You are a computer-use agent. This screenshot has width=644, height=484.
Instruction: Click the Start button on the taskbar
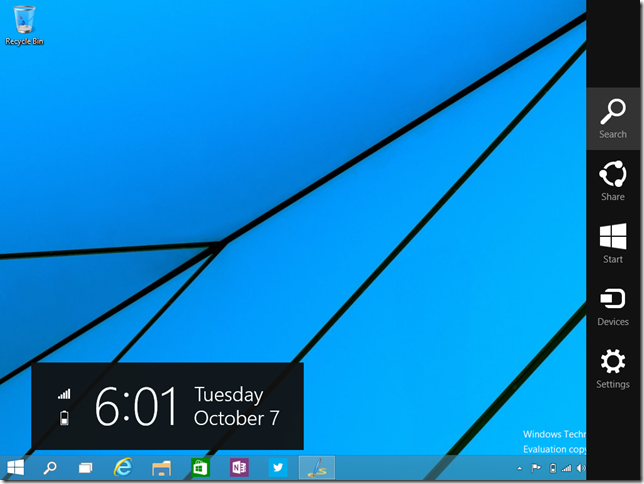tap(16, 468)
